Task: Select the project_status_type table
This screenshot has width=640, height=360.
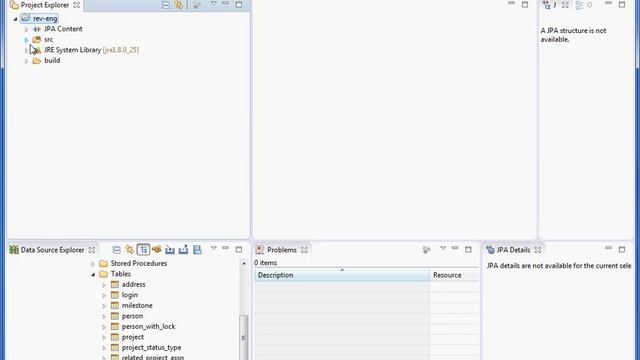Action: [x=151, y=348]
